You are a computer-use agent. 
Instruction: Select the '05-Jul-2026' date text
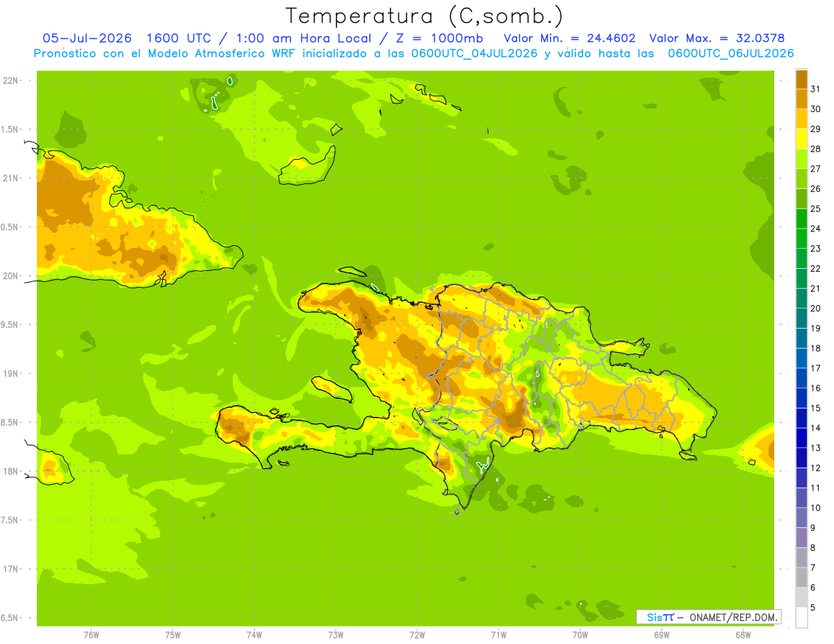coord(88,38)
